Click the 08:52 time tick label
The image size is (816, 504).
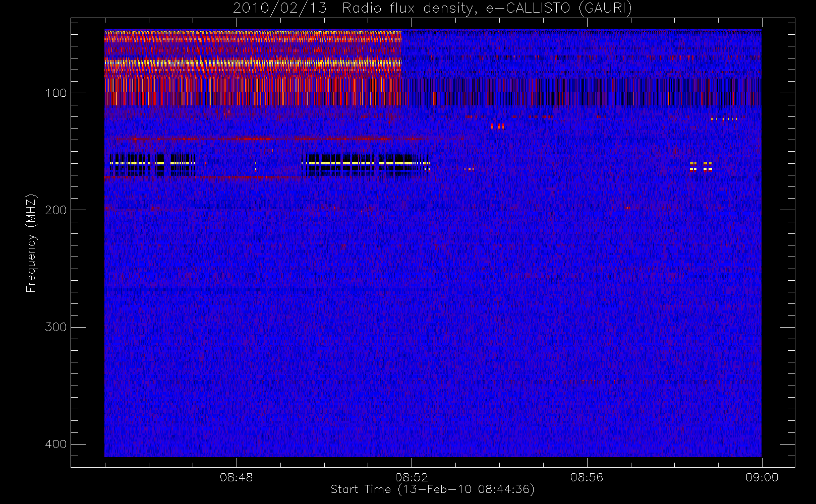412,477
